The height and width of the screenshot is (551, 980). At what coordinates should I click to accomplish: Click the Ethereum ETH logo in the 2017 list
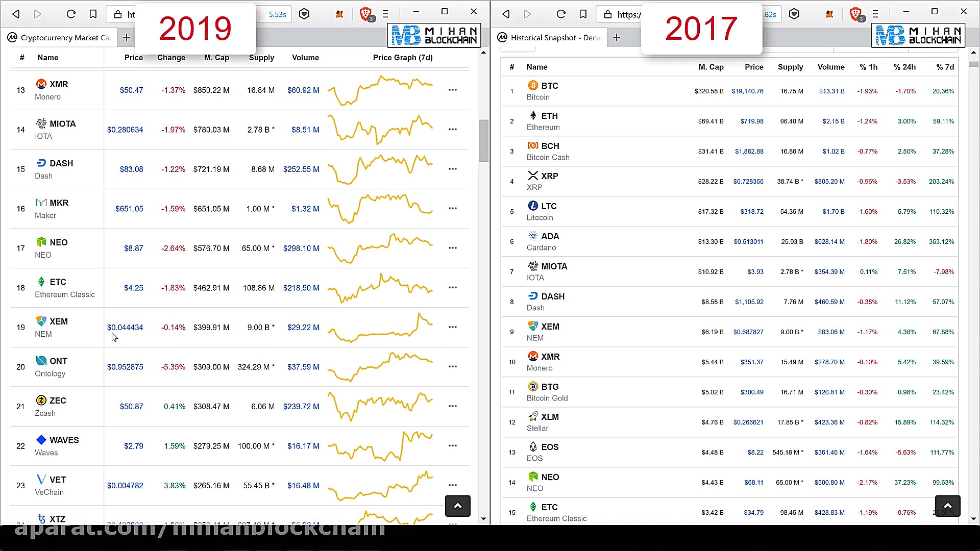coord(533,115)
